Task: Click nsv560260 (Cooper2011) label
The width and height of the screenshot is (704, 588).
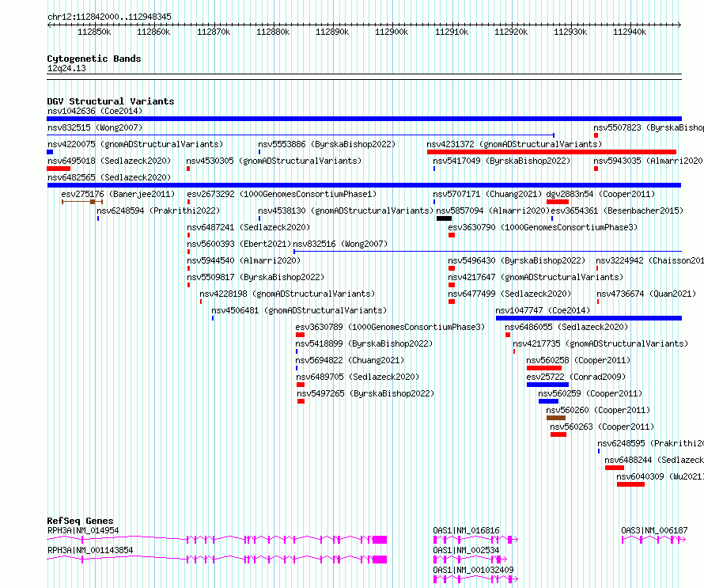Action: click(x=598, y=410)
